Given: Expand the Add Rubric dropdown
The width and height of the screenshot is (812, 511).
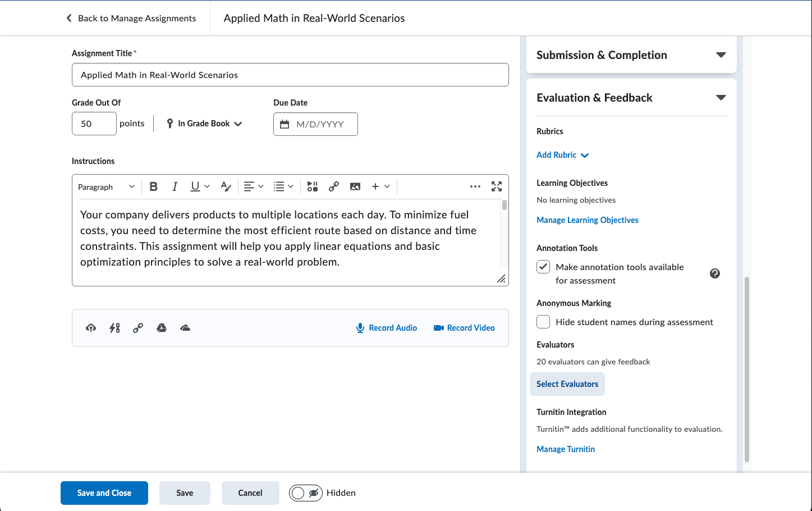Looking at the screenshot, I should point(563,155).
